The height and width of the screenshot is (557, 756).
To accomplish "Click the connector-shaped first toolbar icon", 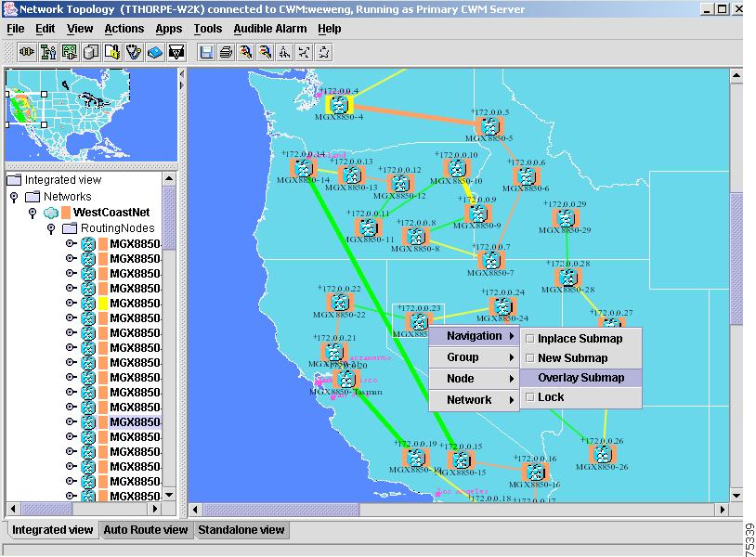I will (27, 52).
